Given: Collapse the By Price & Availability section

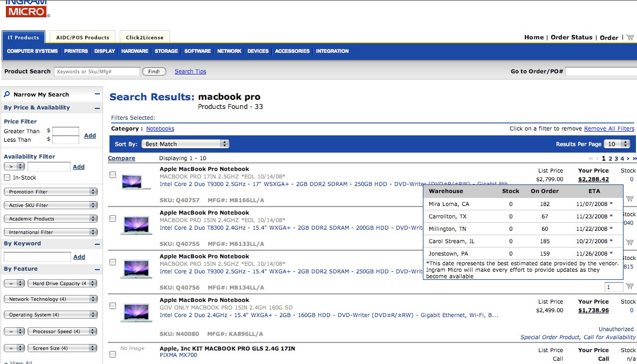Looking at the screenshot, I should (97, 108).
